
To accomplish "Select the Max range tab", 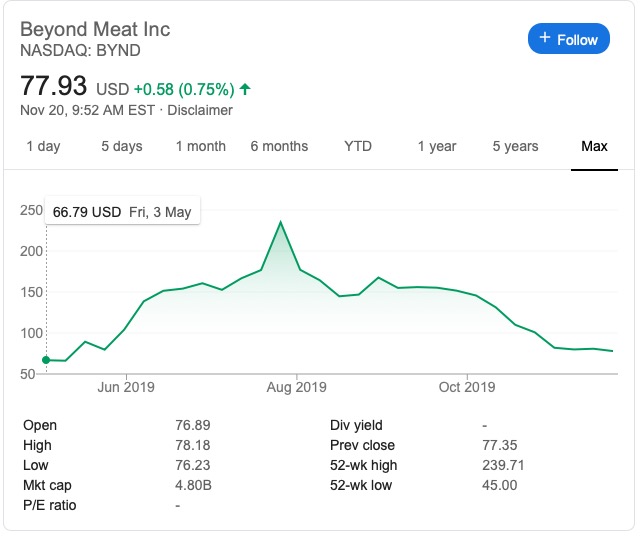I will pos(594,146).
